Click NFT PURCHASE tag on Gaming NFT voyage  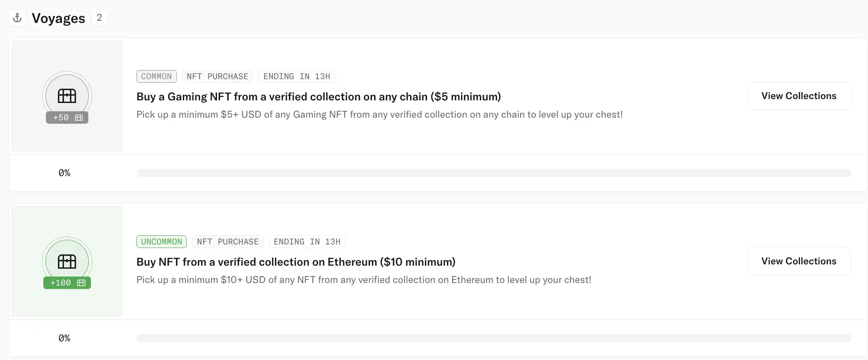click(217, 77)
